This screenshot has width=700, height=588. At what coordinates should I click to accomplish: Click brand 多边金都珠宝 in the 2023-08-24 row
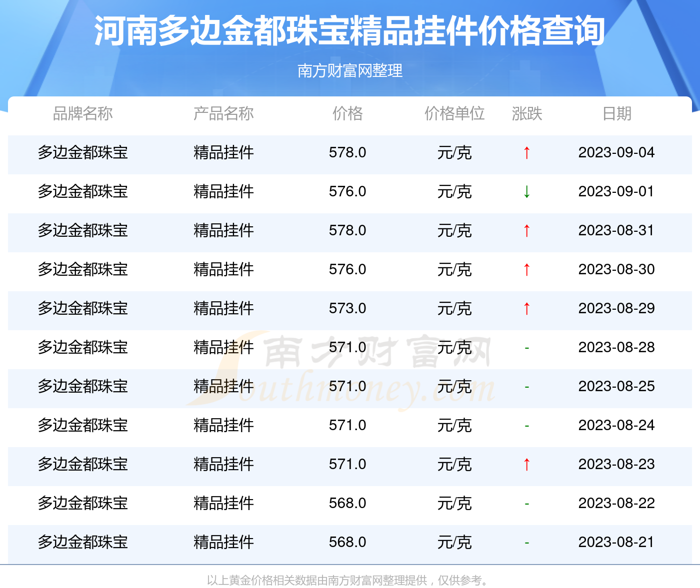coord(83,425)
